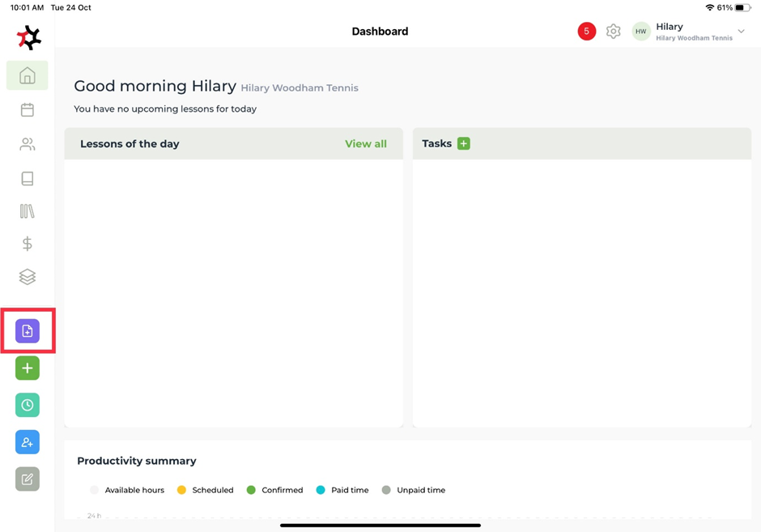Image resolution: width=761 pixels, height=532 pixels.
Task: Open notifications with red badge 5
Action: pyautogui.click(x=587, y=32)
